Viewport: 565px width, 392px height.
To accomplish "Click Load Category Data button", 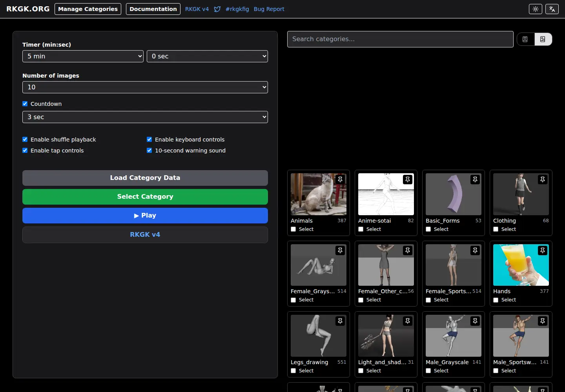I will coord(145,178).
